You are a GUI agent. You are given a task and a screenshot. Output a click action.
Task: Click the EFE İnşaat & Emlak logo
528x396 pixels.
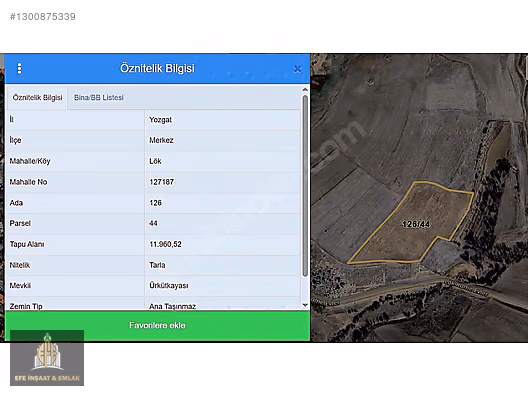pos(47,358)
